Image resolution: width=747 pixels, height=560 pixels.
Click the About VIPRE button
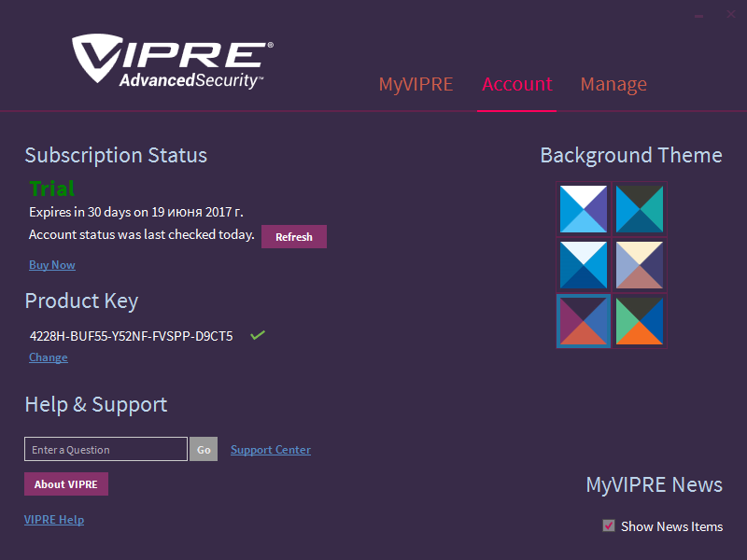tap(66, 483)
